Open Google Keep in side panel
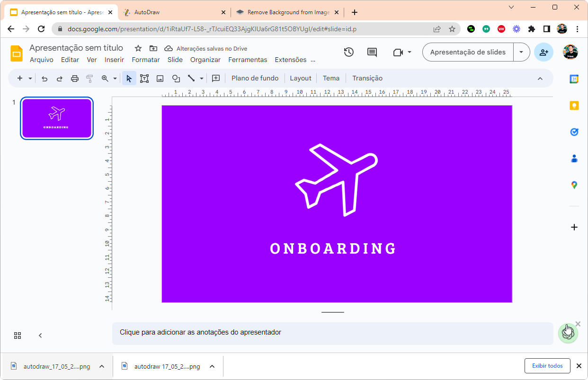588x380 pixels. tap(574, 106)
